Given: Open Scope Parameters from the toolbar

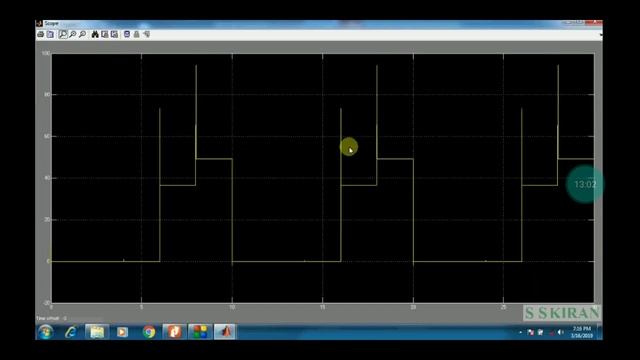Looking at the screenshot, I should point(50,34).
